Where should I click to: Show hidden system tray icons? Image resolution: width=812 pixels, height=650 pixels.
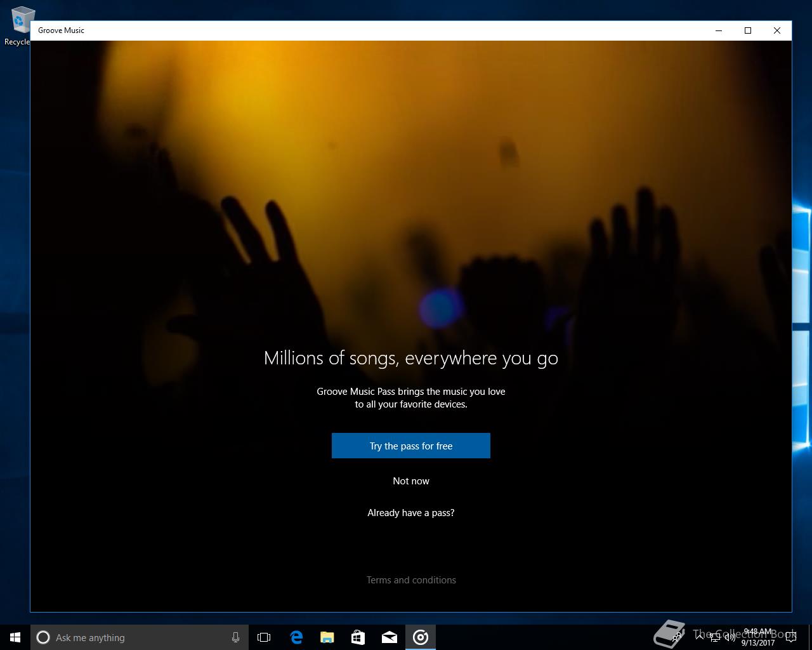[x=700, y=637]
